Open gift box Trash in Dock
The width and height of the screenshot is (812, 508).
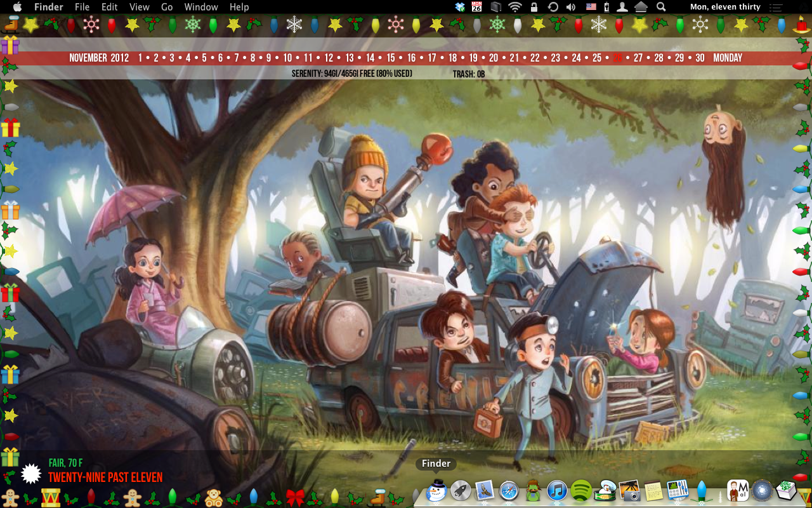[x=786, y=491]
